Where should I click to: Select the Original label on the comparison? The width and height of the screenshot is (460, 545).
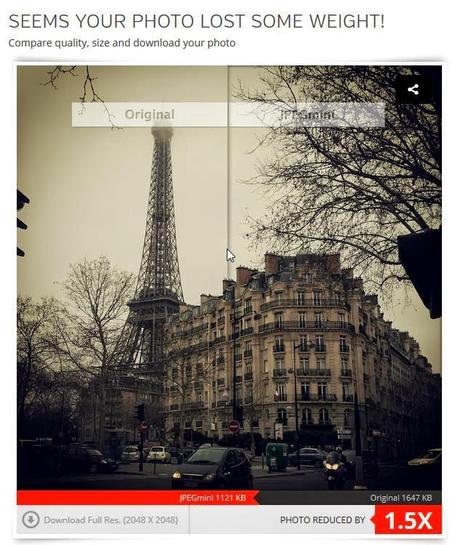click(150, 114)
